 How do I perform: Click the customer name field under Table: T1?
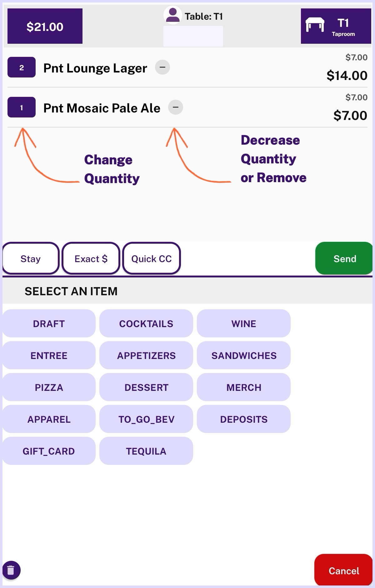193,36
